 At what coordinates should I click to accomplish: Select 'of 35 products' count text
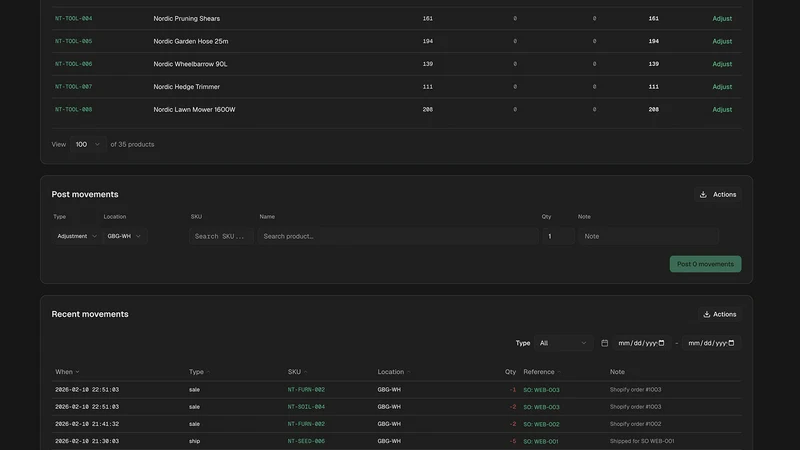132,144
